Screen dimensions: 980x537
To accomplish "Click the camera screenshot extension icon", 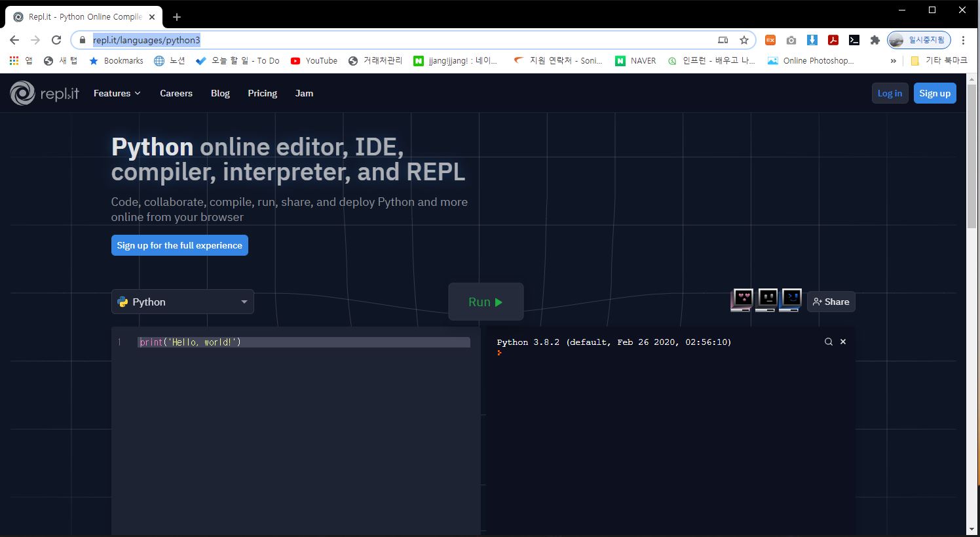I will (791, 40).
